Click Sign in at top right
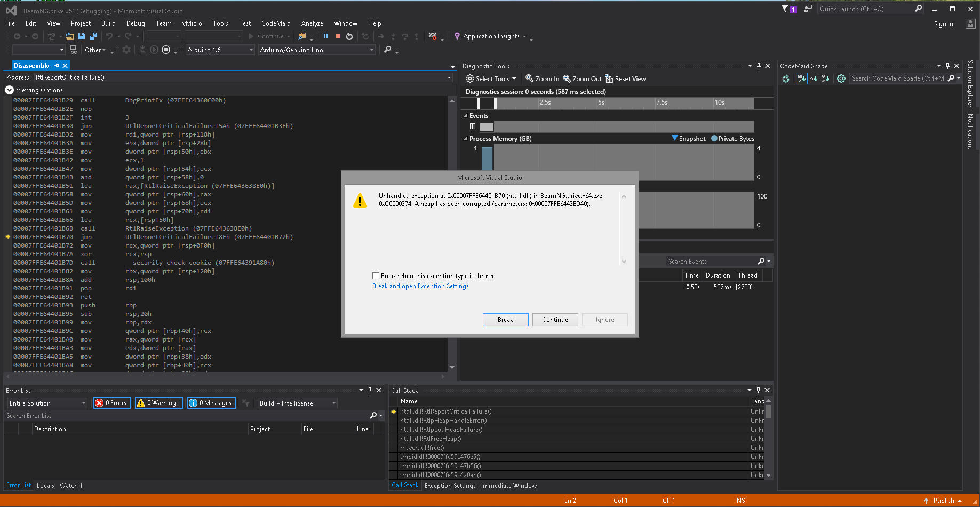980x507 pixels. click(x=943, y=24)
